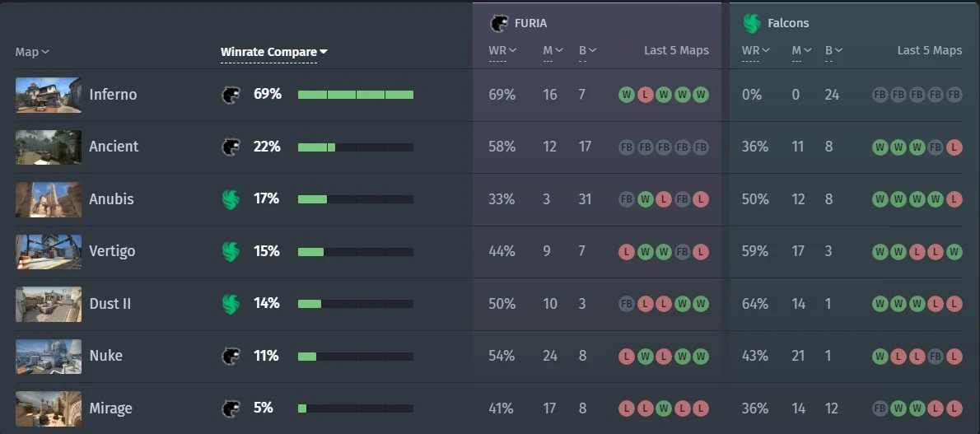Screen dimensions: 980x434
Task: Sort by the Map column dropdown
Action: tap(32, 52)
